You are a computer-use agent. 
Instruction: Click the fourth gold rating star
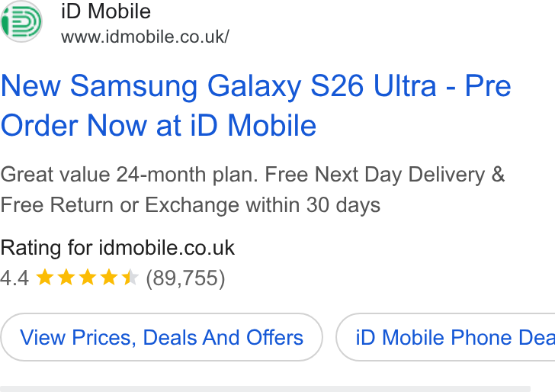click(109, 277)
